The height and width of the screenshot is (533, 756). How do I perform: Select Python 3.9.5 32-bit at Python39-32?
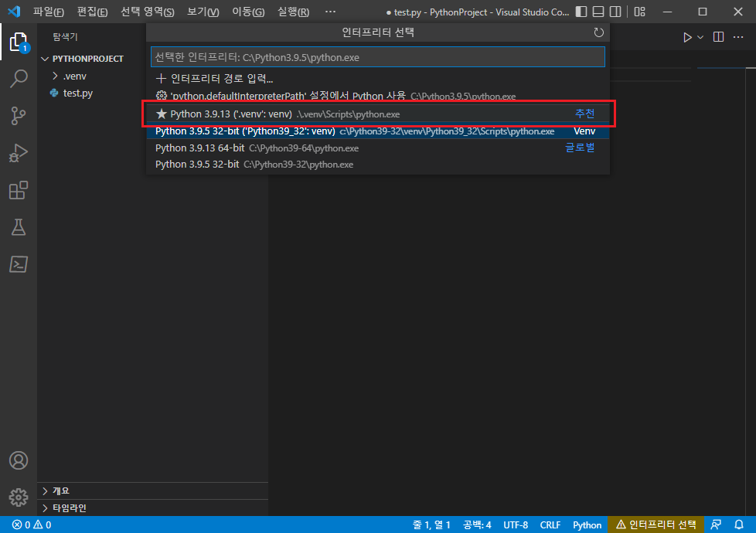click(377, 165)
